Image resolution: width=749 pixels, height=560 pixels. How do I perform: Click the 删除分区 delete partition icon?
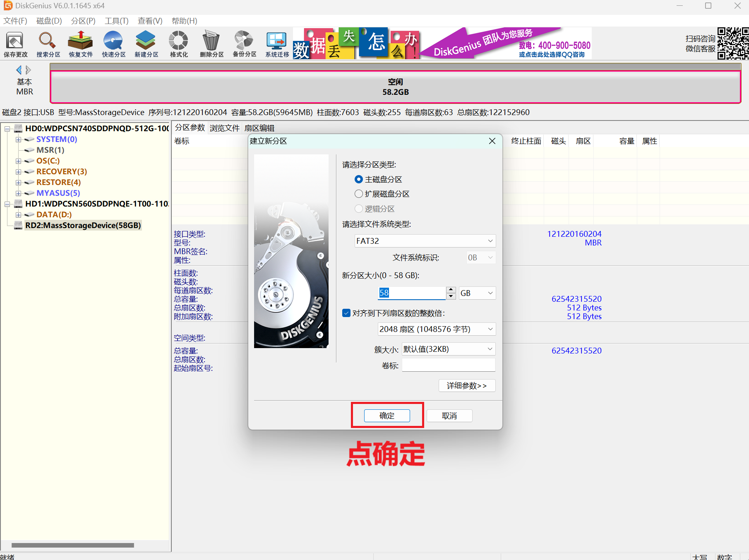tap(211, 44)
